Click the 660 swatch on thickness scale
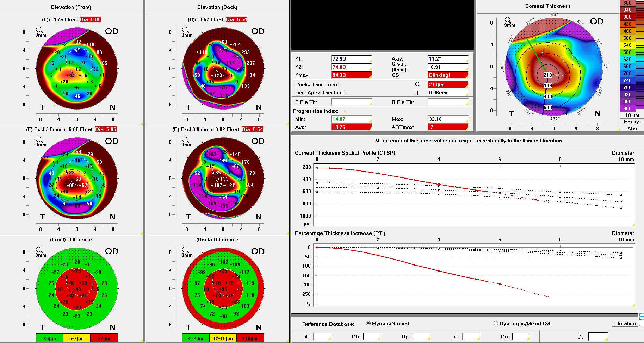Viewport: 644px width, 343px height. point(627,66)
